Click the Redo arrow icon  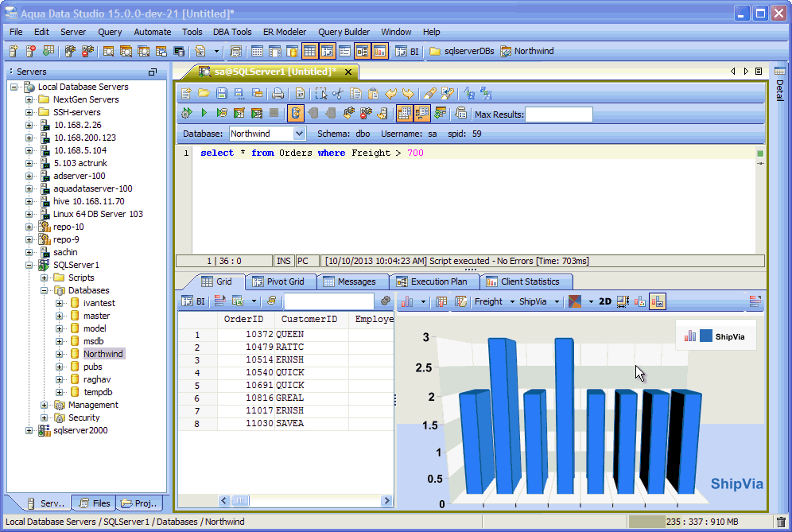tap(408, 94)
